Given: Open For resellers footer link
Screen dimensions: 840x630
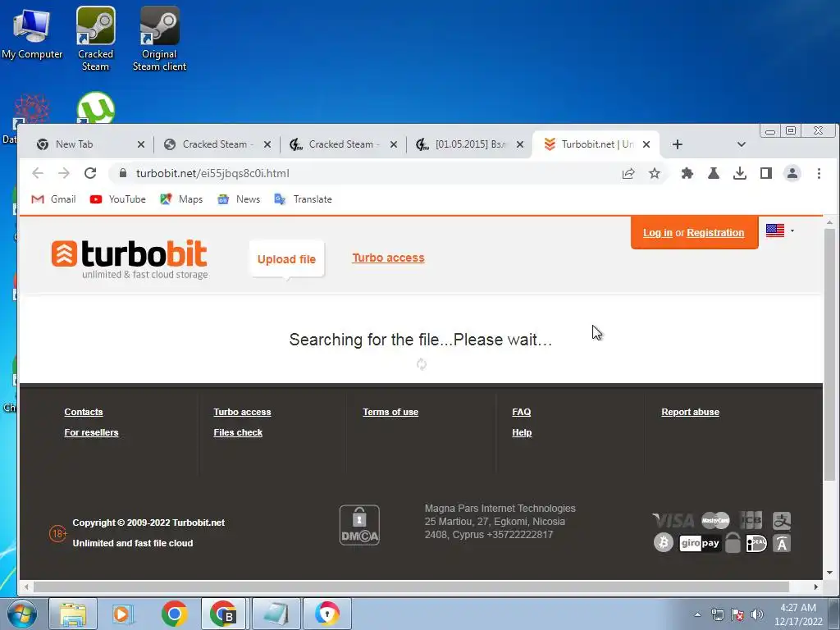Looking at the screenshot, I should point(91,432).
